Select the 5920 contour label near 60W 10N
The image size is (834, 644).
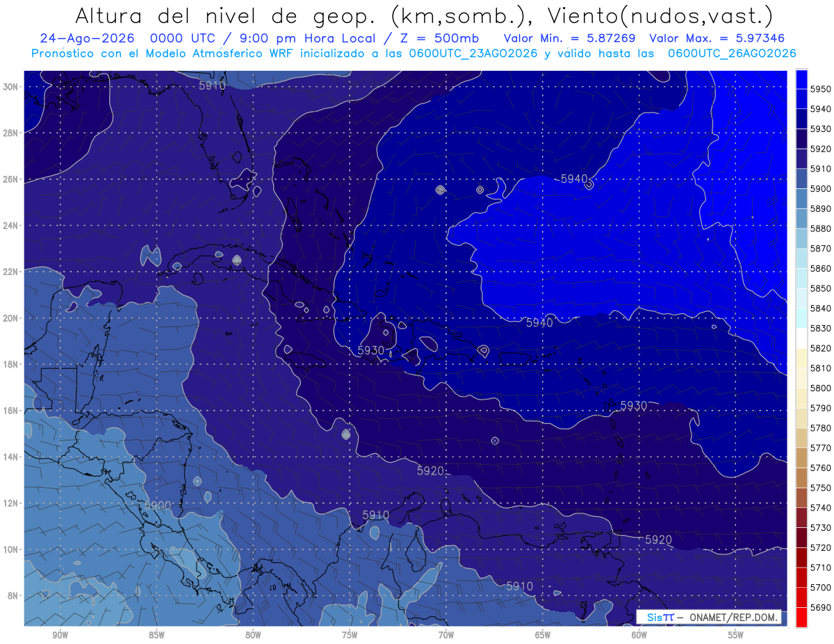tap(659, 539)
